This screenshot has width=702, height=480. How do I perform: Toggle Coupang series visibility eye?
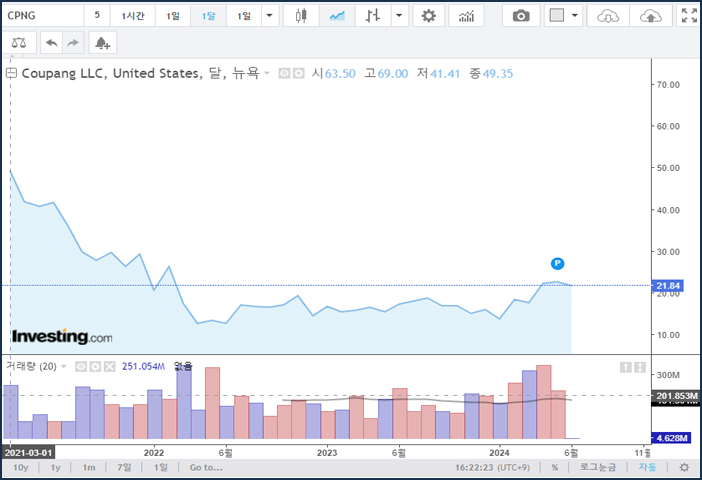click(x=284, y=73)
